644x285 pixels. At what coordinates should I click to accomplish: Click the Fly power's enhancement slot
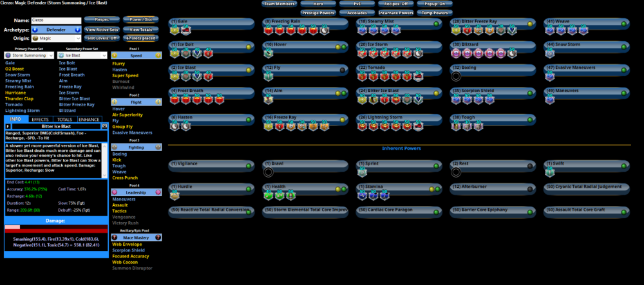click(269, 75)
